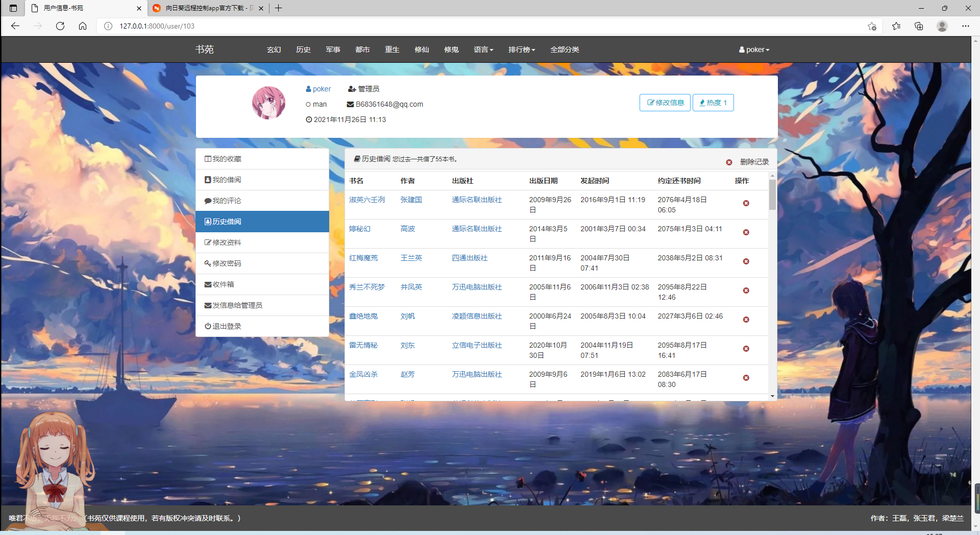The image size is (980, 535).
Task: Delete the 秀兰不死梦 borrow record
Action: (x=746, y=290)
